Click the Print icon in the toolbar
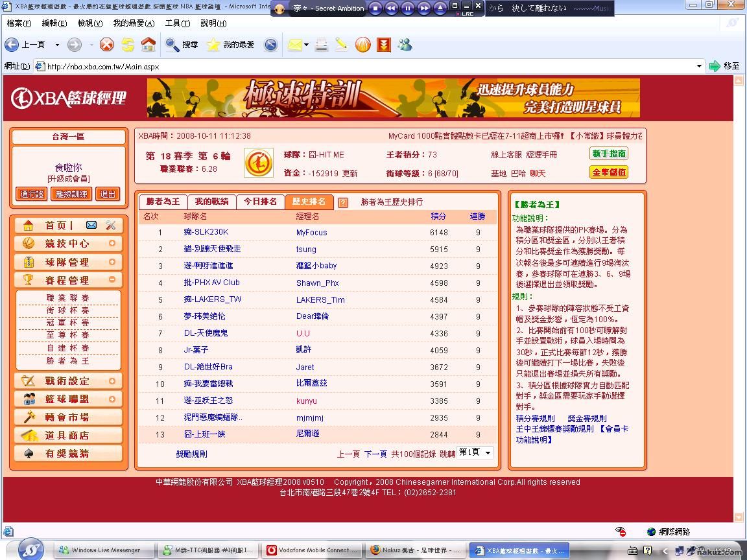 click(321, 45)
